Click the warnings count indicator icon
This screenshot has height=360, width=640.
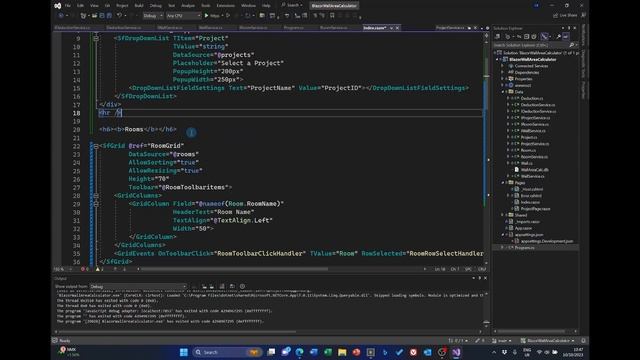click(x=99, y=269)
